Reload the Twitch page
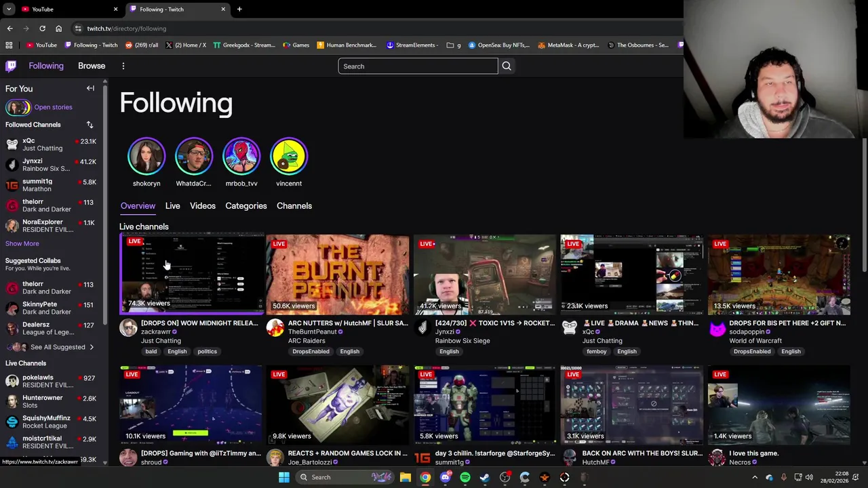The height and width of the screenshot is (488, 868). point(42,28)
